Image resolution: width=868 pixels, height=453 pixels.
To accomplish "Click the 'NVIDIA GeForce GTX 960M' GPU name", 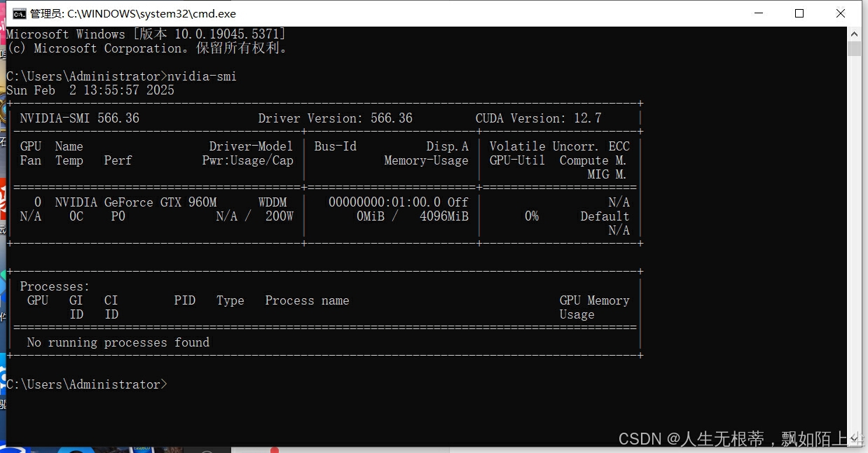I will 135,202.
